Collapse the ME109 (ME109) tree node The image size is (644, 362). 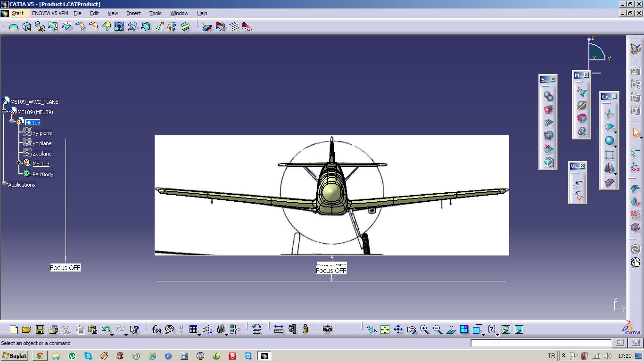[x=5, y=111]
